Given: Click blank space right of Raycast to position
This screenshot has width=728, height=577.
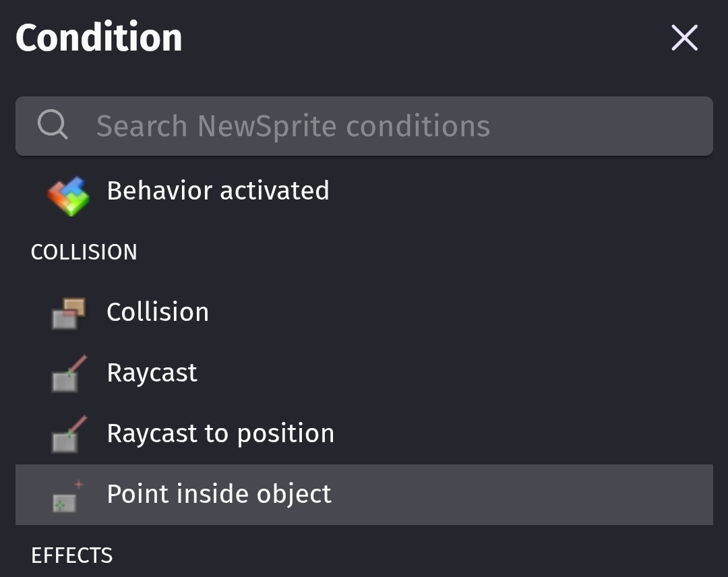Looking at the screenshot, I should pyautogui.click(x=526, y=433).
